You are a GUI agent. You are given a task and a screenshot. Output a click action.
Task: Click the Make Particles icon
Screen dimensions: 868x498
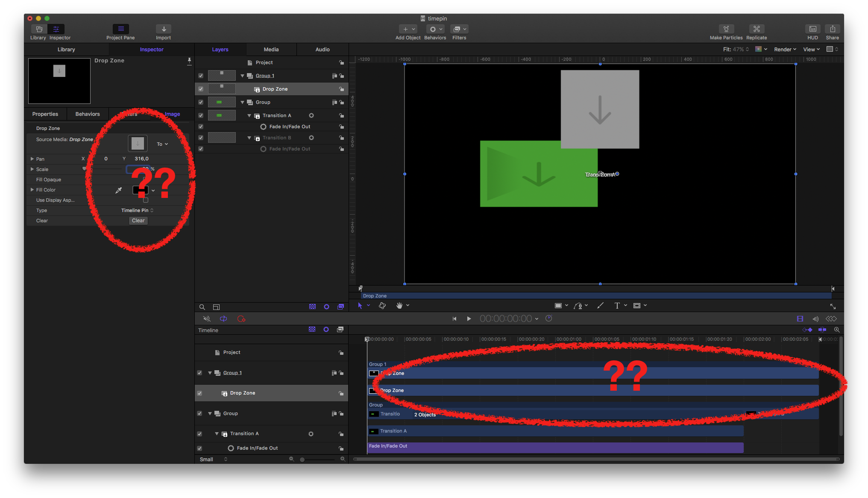(x=726, y=29)
